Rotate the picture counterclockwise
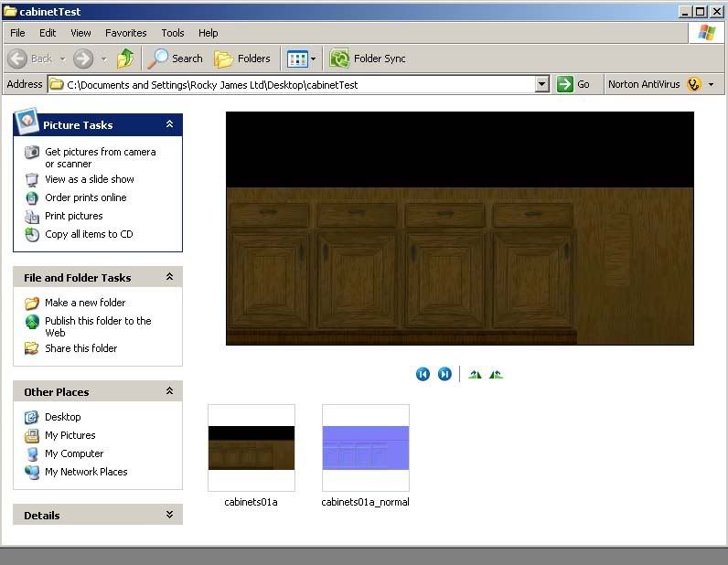 [x=496, y=374]
